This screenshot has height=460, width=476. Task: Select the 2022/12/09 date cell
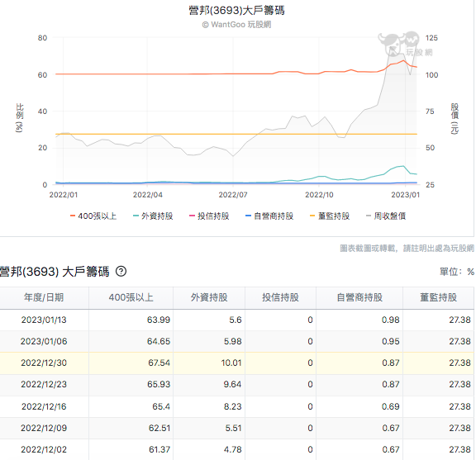point(44,428)
